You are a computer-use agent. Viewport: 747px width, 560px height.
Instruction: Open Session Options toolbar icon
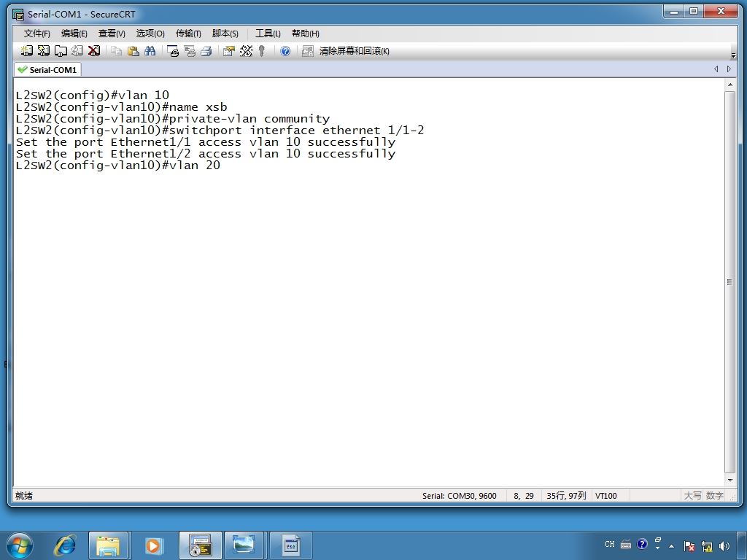point(229,51)
